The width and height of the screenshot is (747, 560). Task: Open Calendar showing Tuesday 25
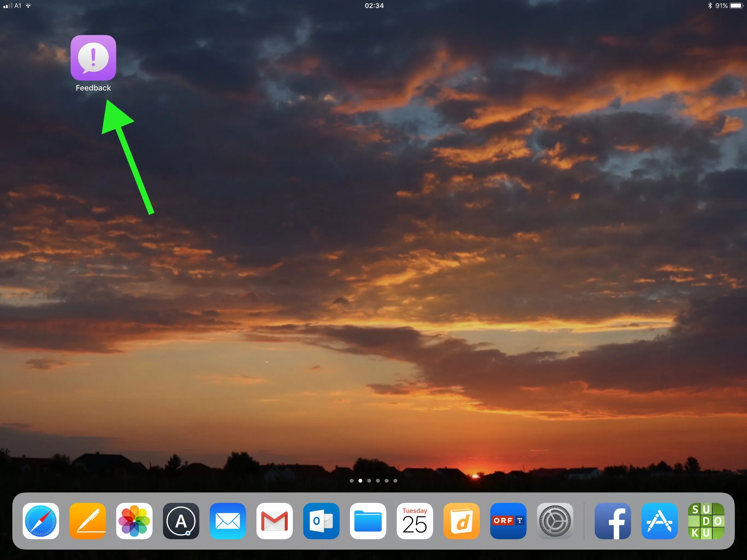(415, 521)
